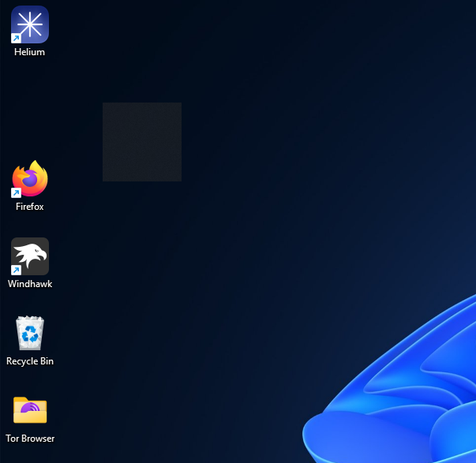The width and height of the screenshot is (476, 463).
Task: Select the Windhawk eagle shortcut icon
Action: click(30, 256)
